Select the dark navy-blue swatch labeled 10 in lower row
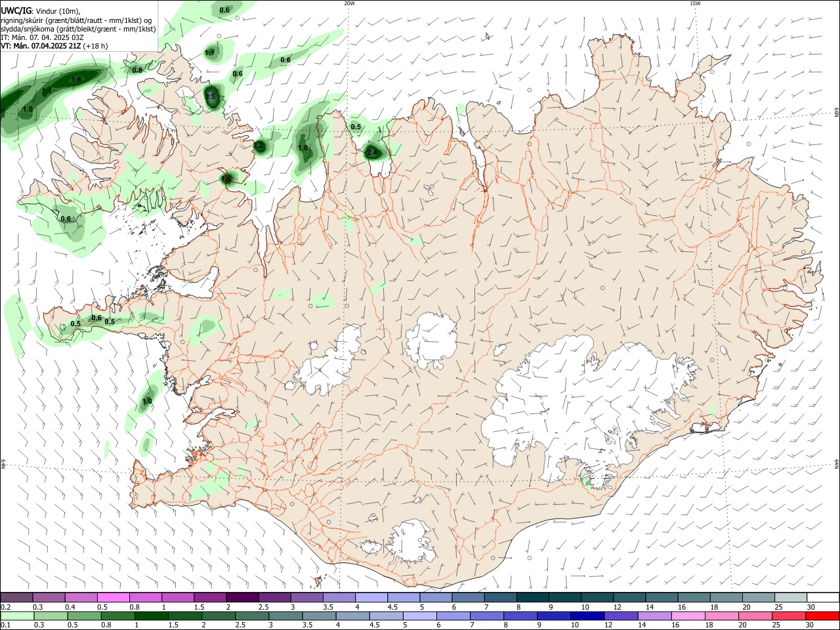 587,616
